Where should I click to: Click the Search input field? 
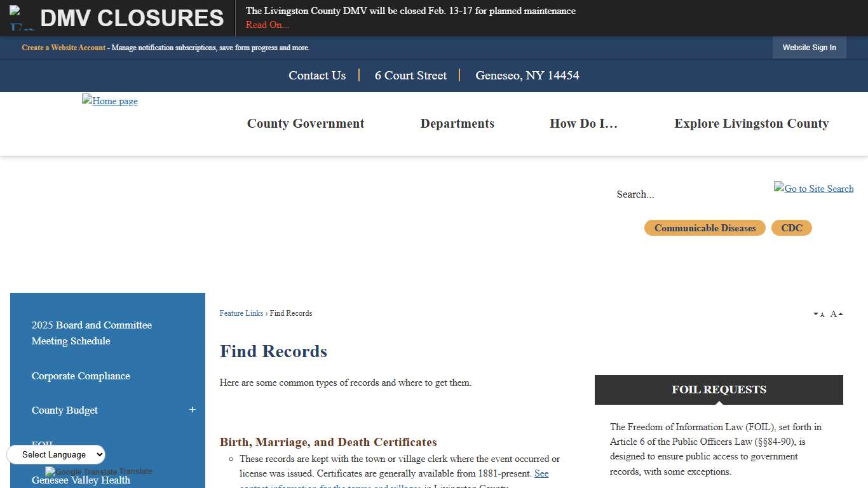point(667,194)
